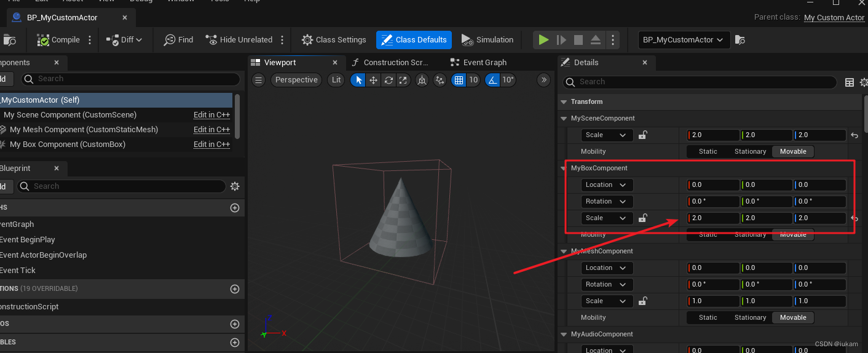Open the Diff dropdown

click(x=124, y=40)
